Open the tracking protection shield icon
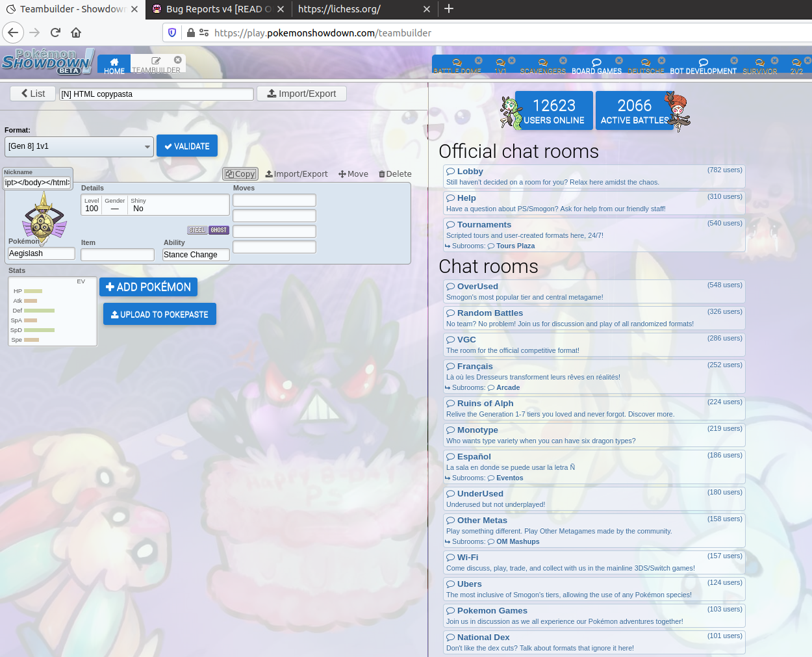The image size is (812, 657). tap(172, 32)
